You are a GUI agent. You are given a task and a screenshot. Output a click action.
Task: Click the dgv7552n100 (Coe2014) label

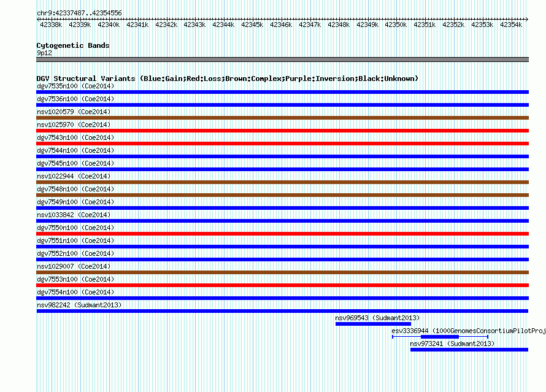tap(75, 253)
